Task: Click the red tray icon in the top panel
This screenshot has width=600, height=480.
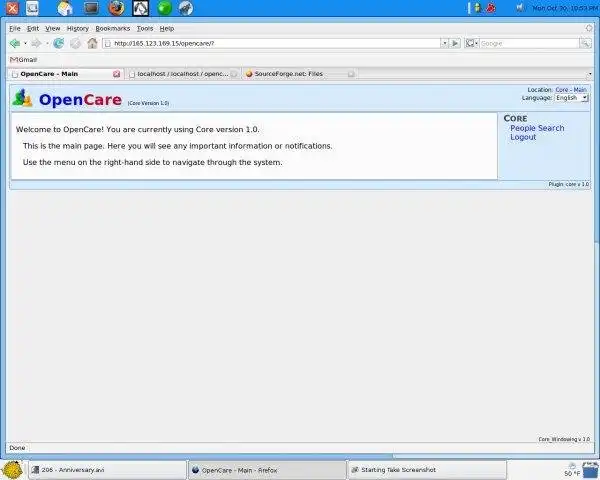Action: pyautogui.click(x=491, y=7)
